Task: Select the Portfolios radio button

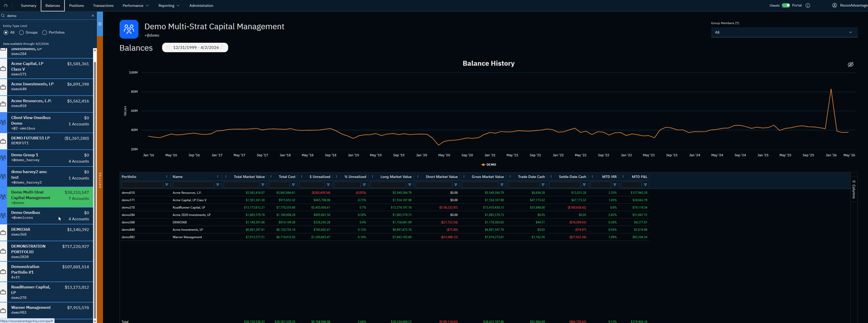Action: pyautogui.click(x=44, y=33)
